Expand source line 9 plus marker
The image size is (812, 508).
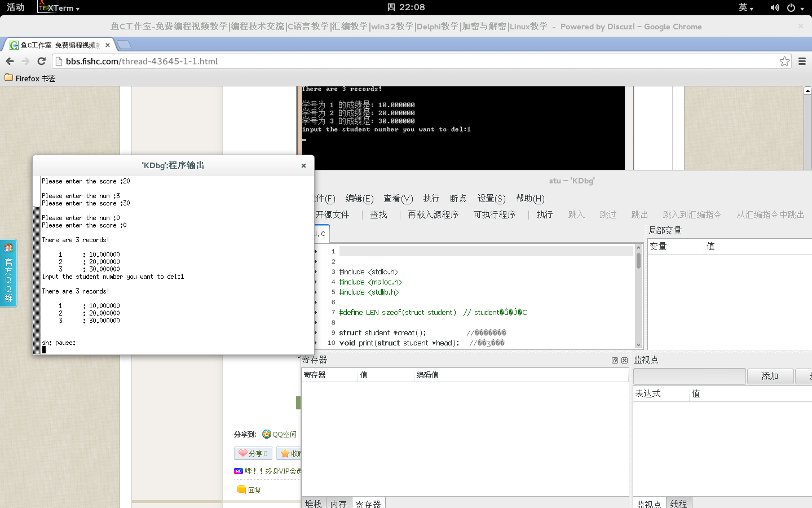pyautogui.click(x=316, y=333)
